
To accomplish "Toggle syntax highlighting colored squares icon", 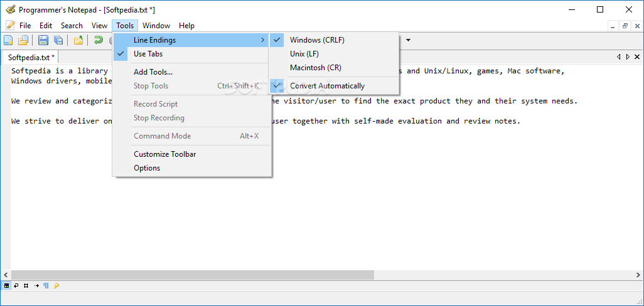I will [6, 286].
